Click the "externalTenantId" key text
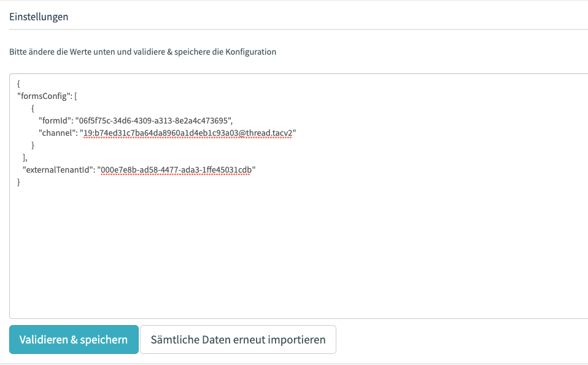588x365 pixels. 59,170
